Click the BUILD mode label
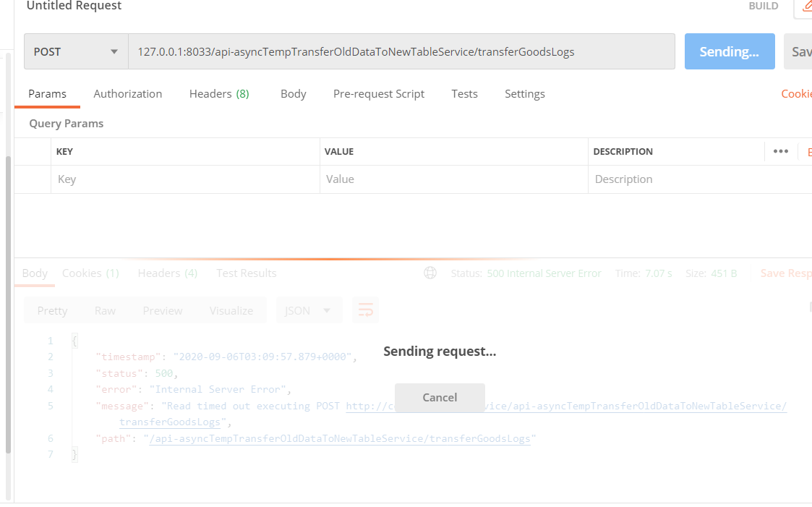 (x=764, y=6)
